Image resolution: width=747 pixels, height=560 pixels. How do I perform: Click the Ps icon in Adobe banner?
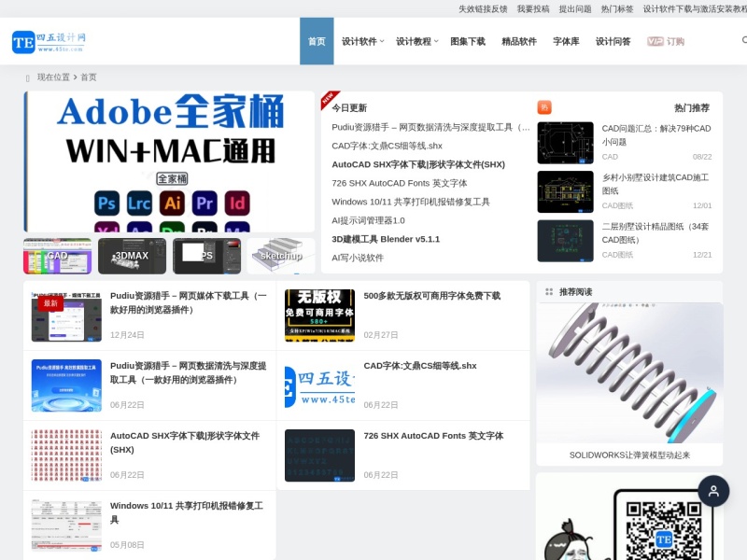[106, 203]
